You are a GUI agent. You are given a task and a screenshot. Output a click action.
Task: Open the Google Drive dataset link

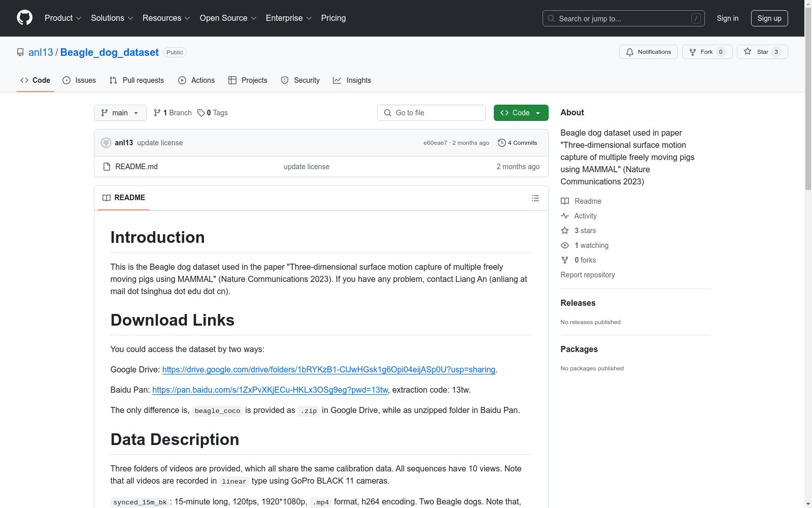click(329, 369)
